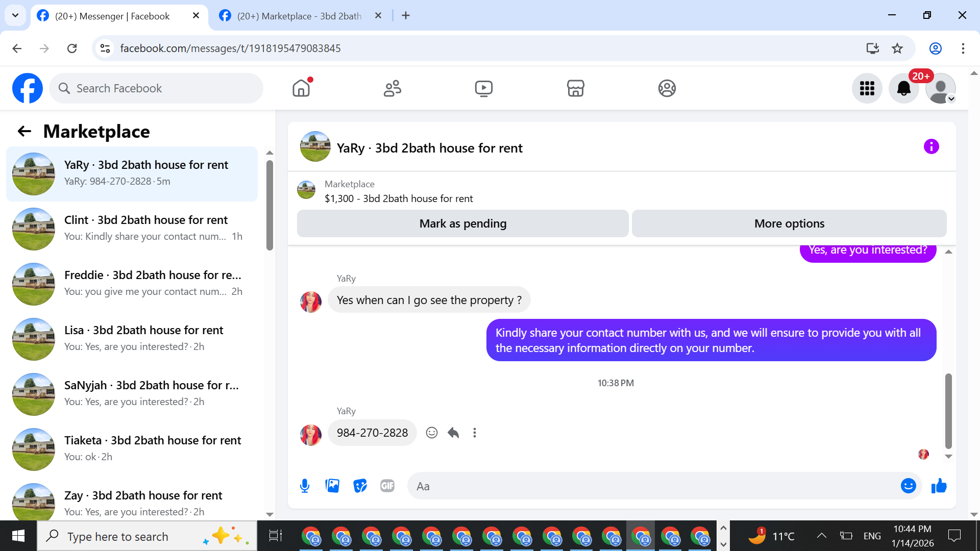Screen dimensions: 980x551
Task: Click the voice clip microphone icon
Action: click(x=305, y=486)
